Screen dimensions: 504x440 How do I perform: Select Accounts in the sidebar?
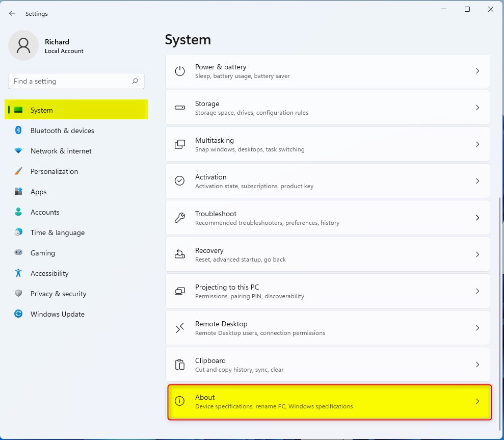(x=45, y=212)
